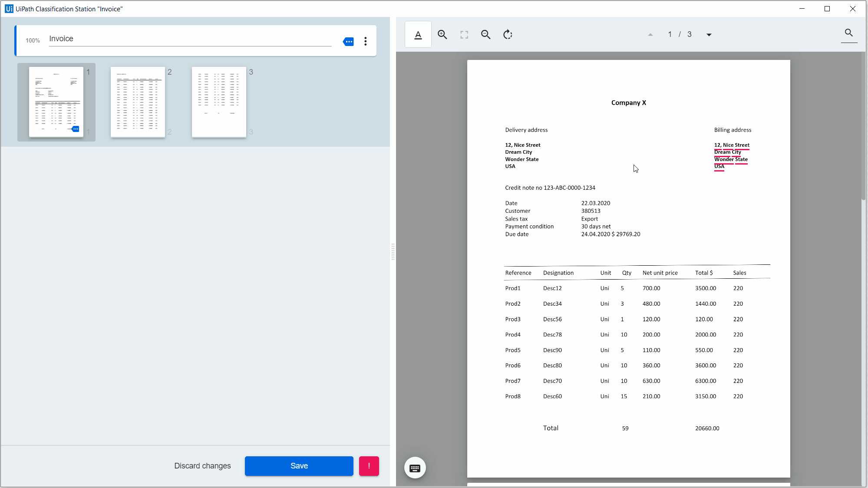
Task: Close the Classification Station window
Action: (x=853, y=9)
